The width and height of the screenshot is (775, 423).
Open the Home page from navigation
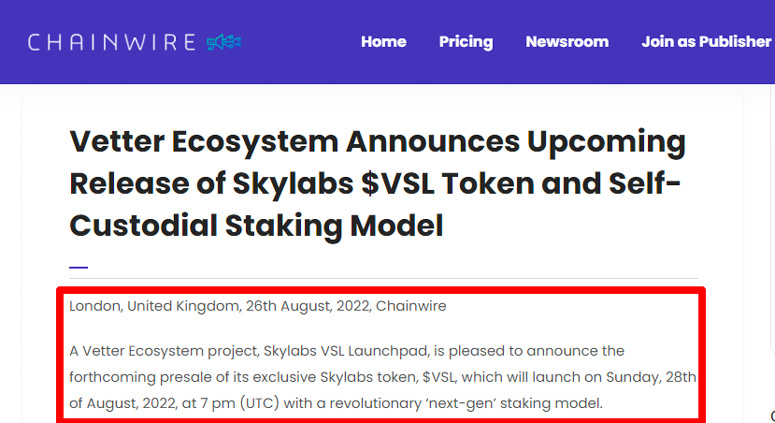point(384,42)
